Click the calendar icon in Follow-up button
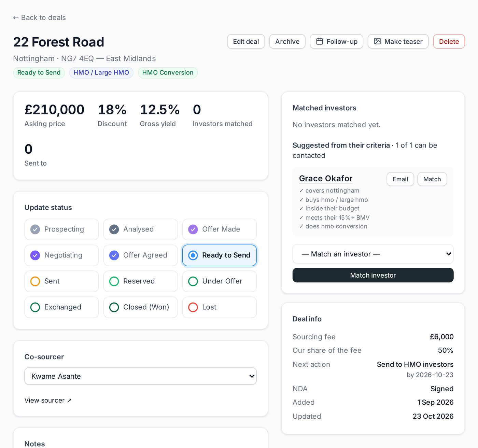Image resolution: width=478 pixels, height=448 pixels. coord(319,41)
